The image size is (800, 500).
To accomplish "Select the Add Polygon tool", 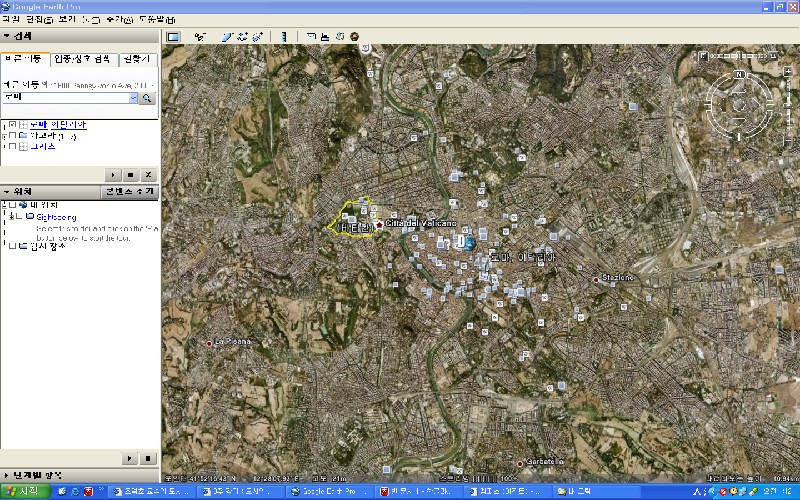I will (x=228, y=37).
